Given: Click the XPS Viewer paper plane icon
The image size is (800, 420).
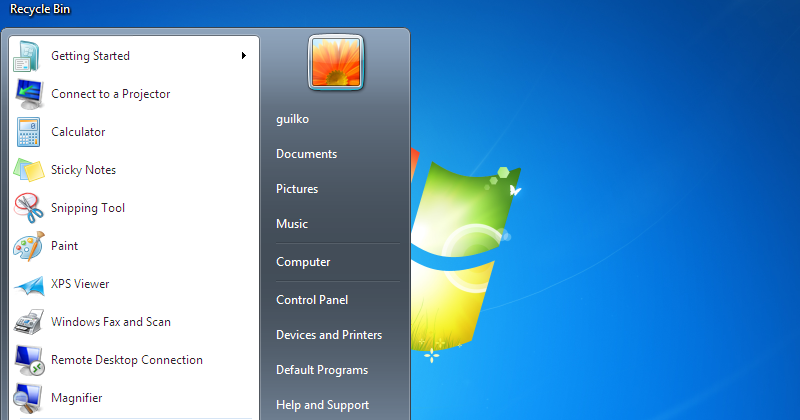Looking at the screenshot, I should tap(29, 285).
